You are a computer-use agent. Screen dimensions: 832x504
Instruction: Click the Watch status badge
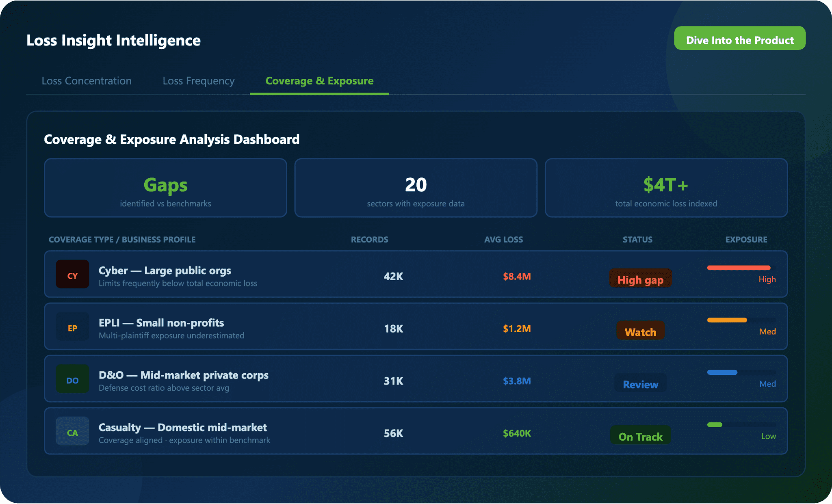tap(640, 331)
